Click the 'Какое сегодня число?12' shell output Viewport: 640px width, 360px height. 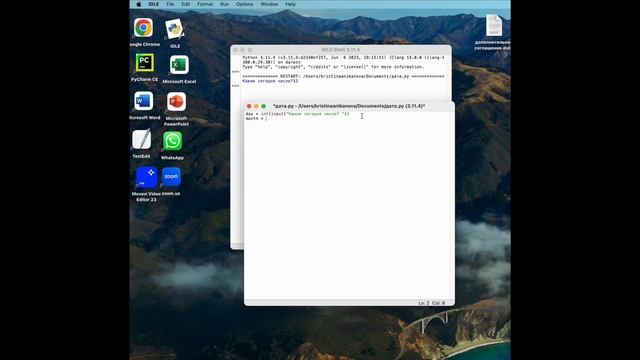270,81
